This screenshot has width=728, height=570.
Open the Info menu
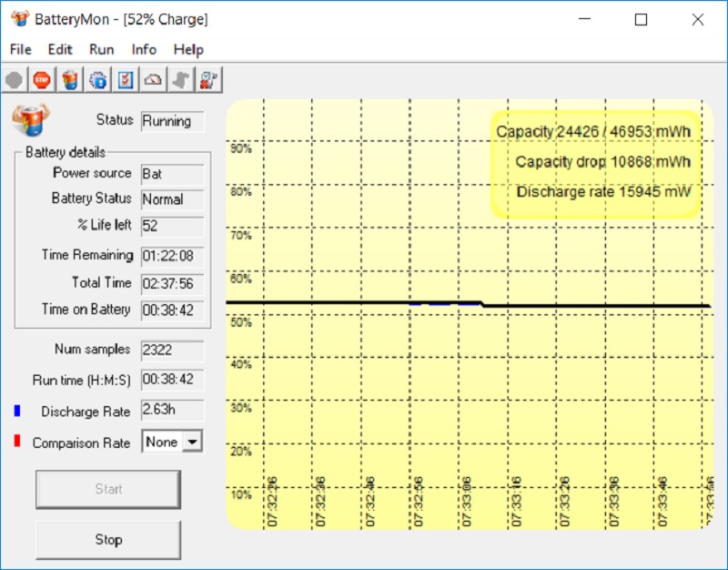tap(144, 49)
